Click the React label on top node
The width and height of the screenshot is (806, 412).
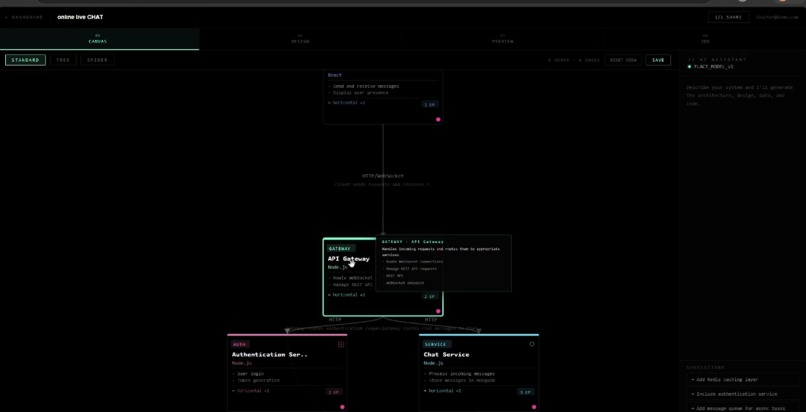335,75
